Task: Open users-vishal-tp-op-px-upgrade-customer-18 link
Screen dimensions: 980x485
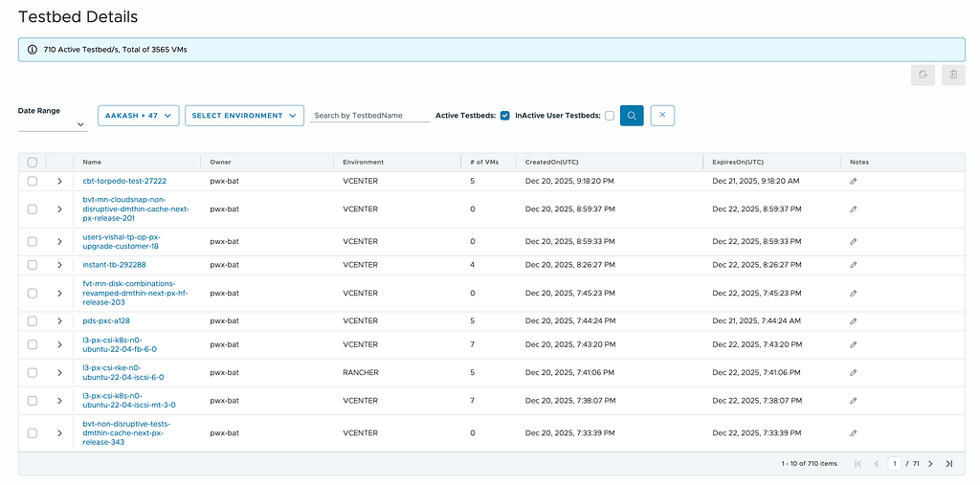Action: [122, 242]
